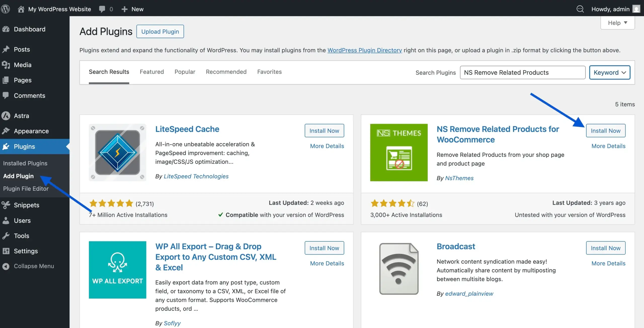Open More Details for LiteSpeed Cache
Image resolution: width=644 pixels, height=328 pixels.
[327, 146]
